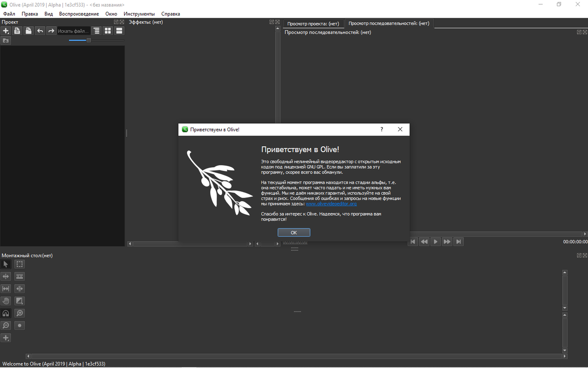Open the Инструменты menu
This screenshot has height=368, width=588.
139,14
